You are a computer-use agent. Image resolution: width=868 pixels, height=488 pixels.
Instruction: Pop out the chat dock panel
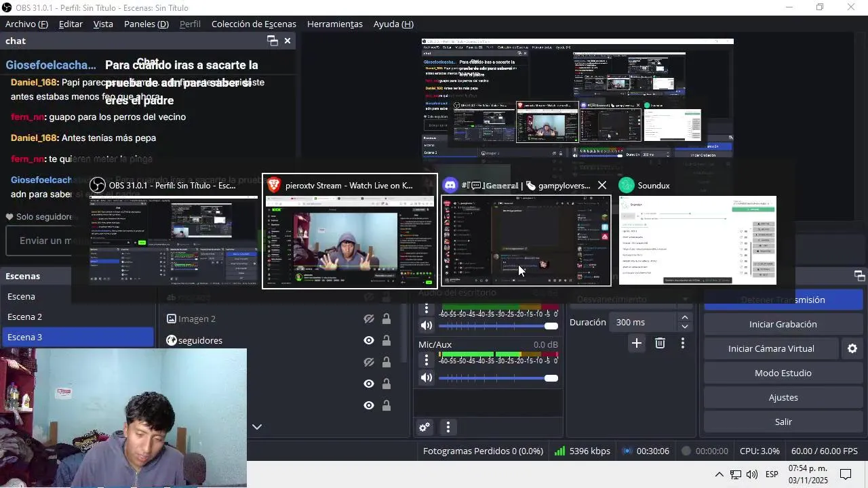pos(273,41)
